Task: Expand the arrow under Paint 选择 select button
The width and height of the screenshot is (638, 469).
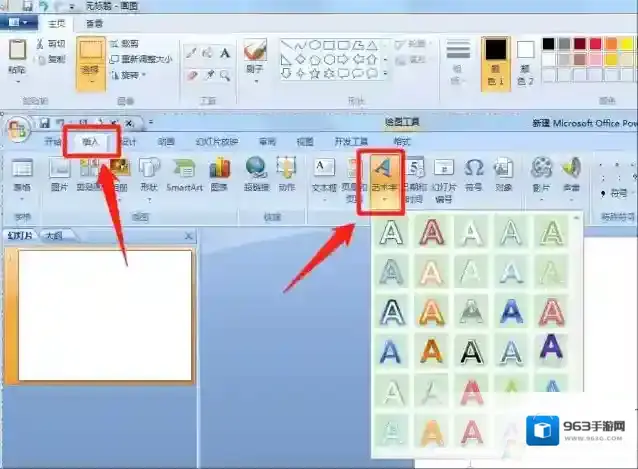Action: pos(91,83)
